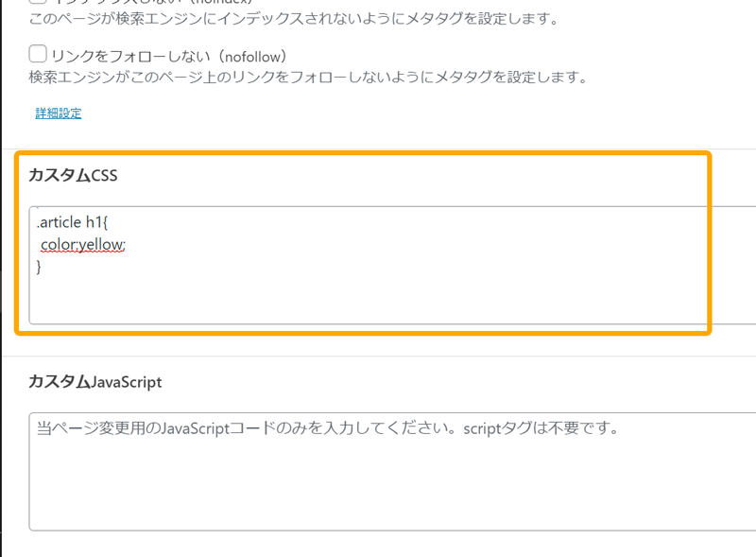The height and width of the screenshot is (557, 756).
Task: Click the "h1" selector in the CSS code
Action: (94, 222)
